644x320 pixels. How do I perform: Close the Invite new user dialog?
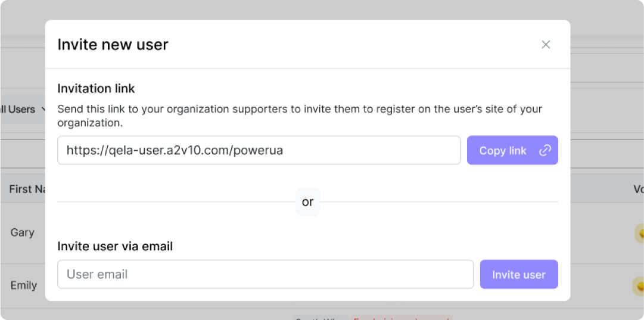pyautogui.click(x=546, y=45)
